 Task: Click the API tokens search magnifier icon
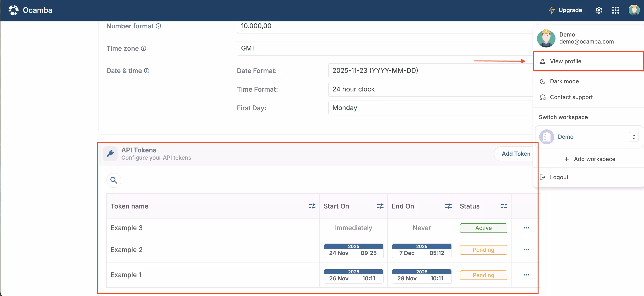(114, 180)
